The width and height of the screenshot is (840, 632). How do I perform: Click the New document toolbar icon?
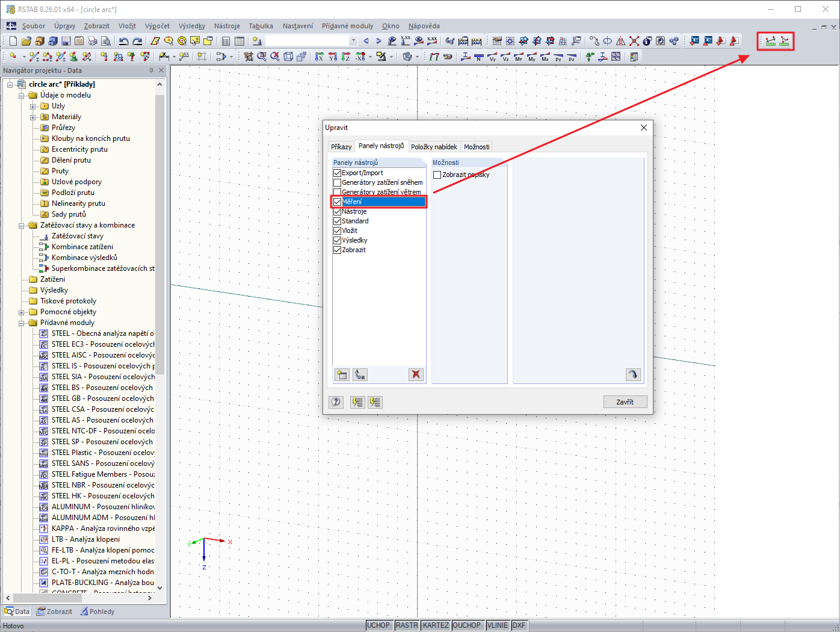(13, 41)
